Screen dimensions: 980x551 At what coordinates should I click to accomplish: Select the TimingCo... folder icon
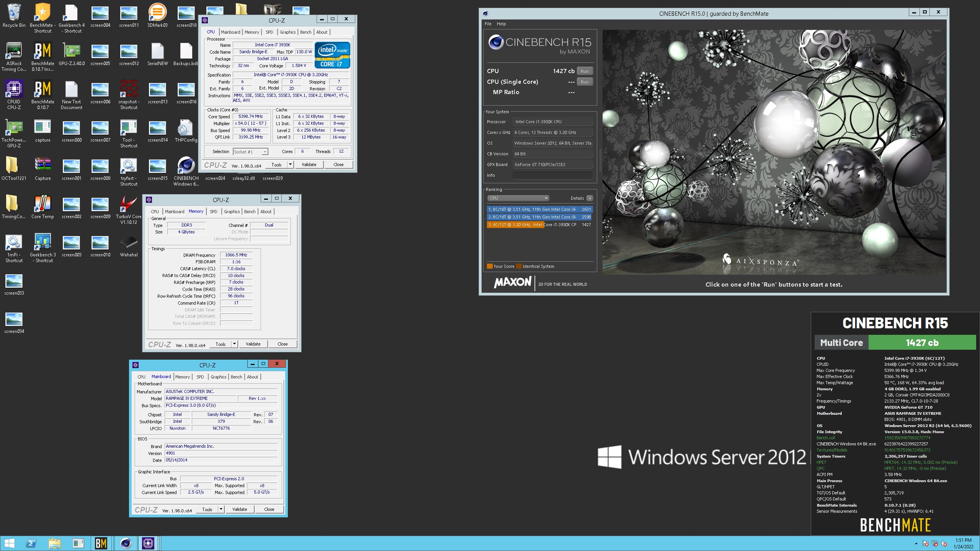pos(14,207)
